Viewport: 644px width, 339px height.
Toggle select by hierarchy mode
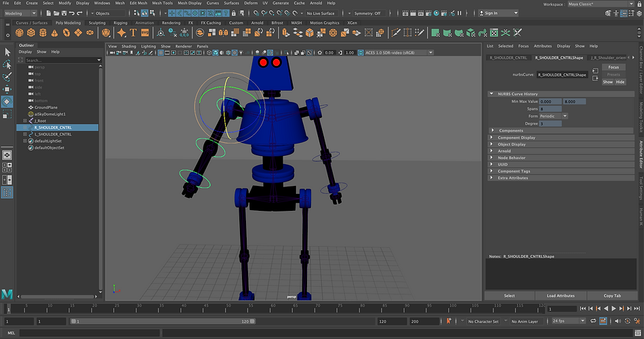tap(137, 13)
